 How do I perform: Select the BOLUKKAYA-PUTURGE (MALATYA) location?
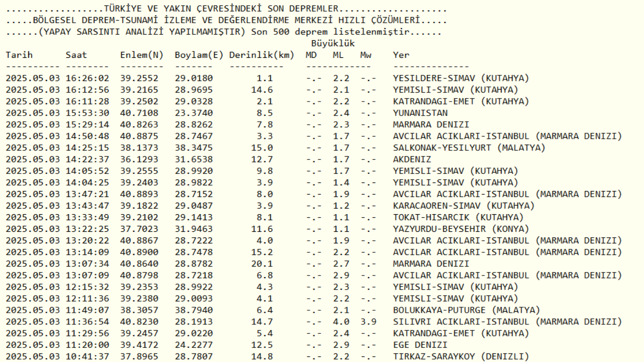point(466,310)
